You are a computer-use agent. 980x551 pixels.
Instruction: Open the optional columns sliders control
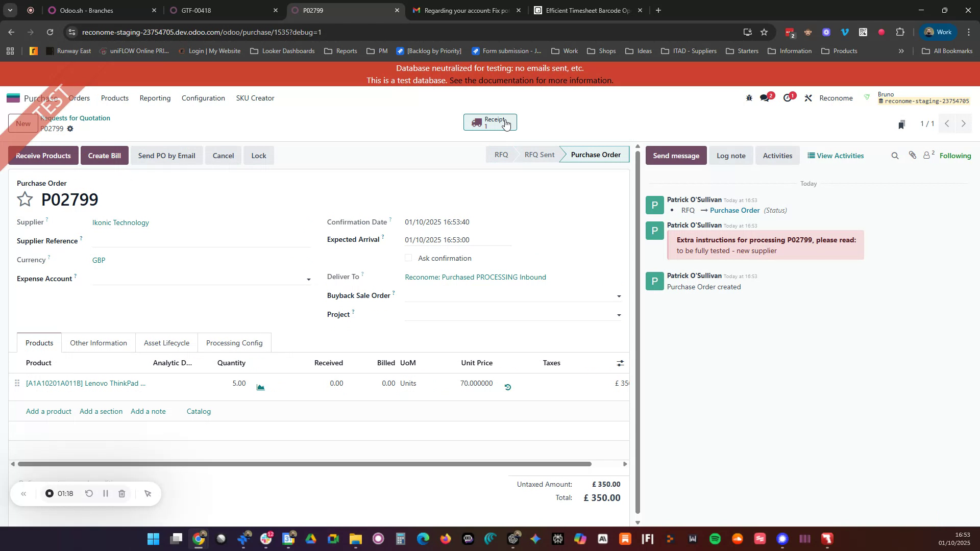tap(620, 363)
